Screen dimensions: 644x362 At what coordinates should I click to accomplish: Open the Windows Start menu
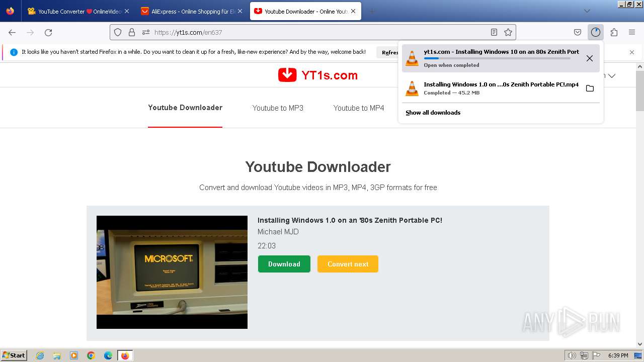pos(14,355)
